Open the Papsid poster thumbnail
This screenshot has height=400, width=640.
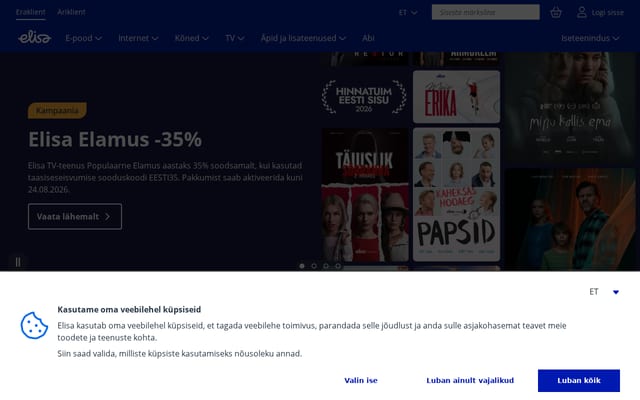coord(456,194)
